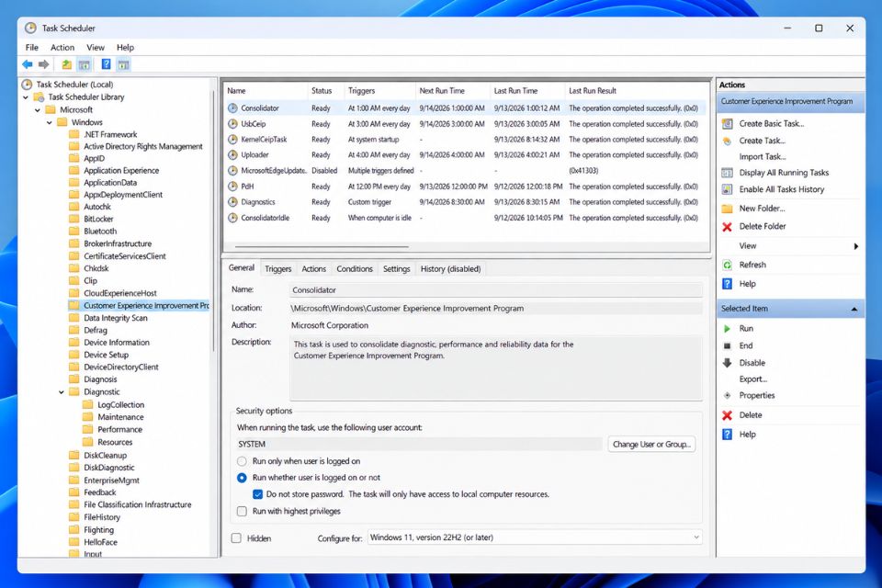This screenshot has width=882, height=588.
Task: Select the Data Integrity Scan folder
Action: tap(116, 318)
